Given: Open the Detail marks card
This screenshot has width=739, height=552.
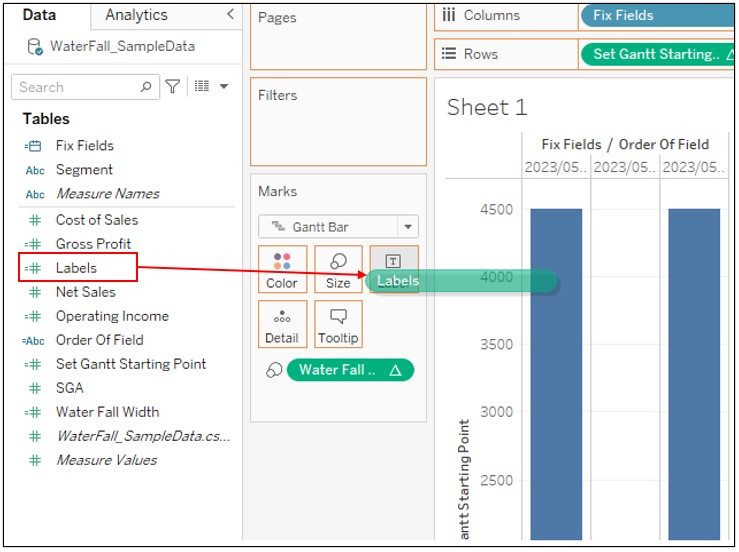Looking at the screenshot, I should (282, 324).
